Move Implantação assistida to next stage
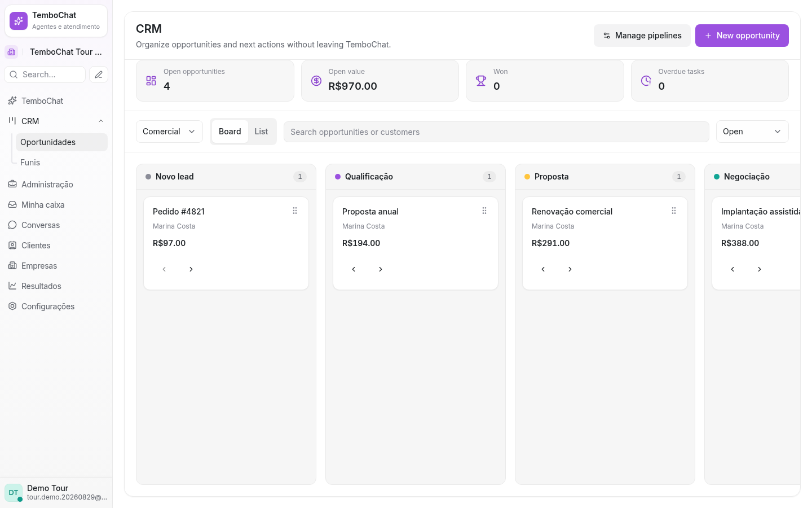The image size is (812, 508). (760, 269)
